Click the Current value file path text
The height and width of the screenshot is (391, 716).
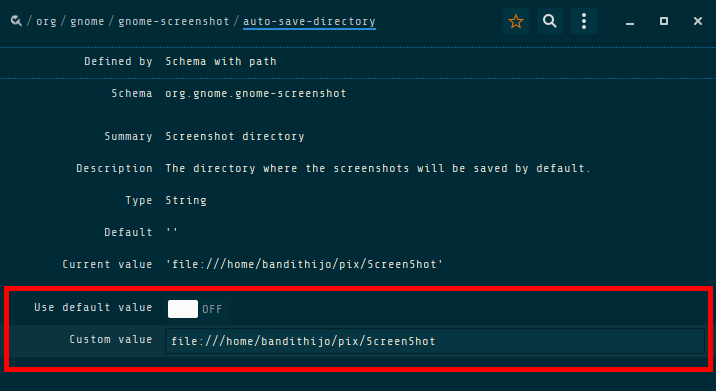[x=304, y=264]
